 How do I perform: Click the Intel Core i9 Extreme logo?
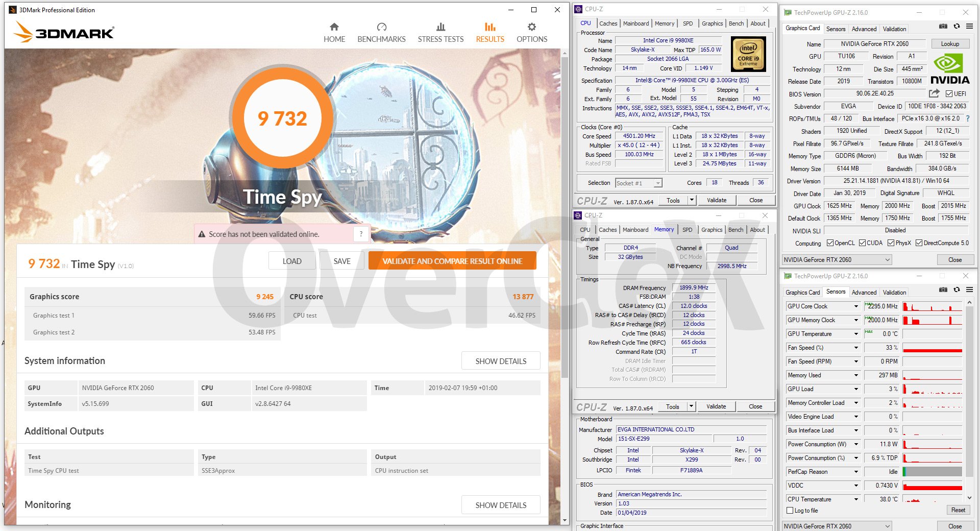pos(748,54)
